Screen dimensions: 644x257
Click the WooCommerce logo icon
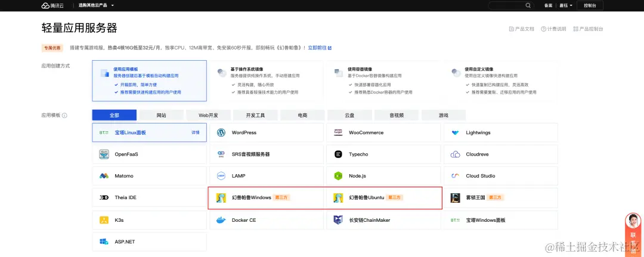pos(338,132)
